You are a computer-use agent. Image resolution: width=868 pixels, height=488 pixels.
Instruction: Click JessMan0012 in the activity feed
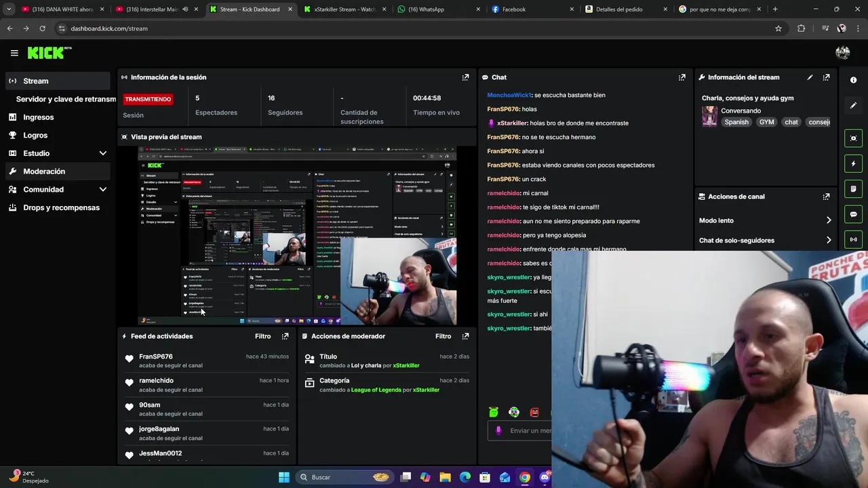160,453
